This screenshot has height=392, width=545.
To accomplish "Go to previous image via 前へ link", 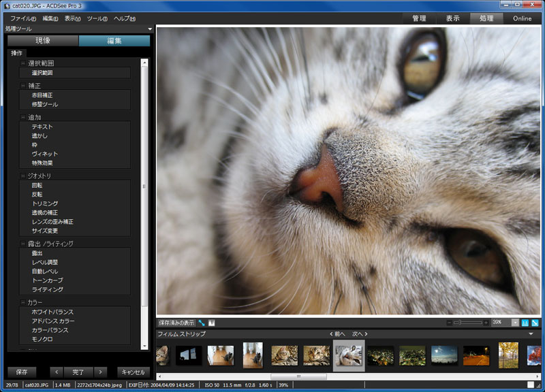I will coord(337,334).
